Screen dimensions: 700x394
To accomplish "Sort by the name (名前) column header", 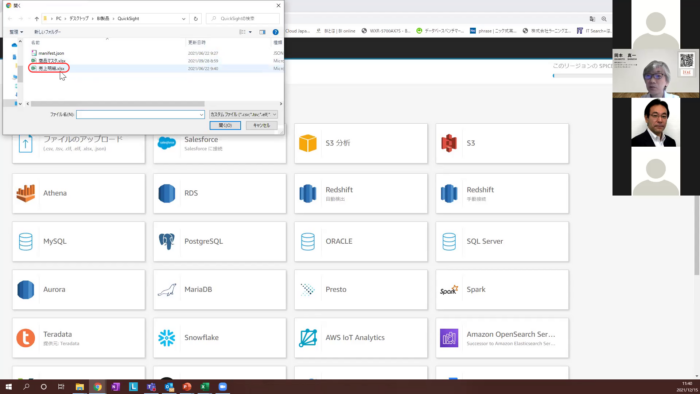I will point(36,42).
